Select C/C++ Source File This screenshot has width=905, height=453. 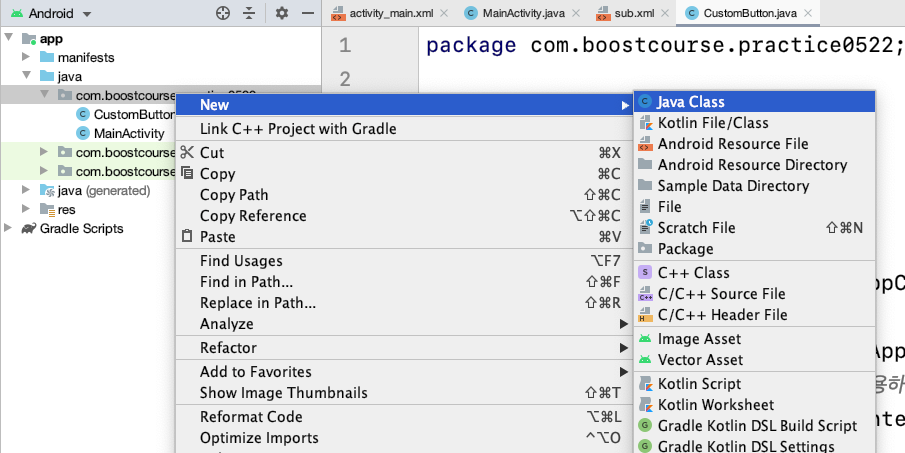754,294
